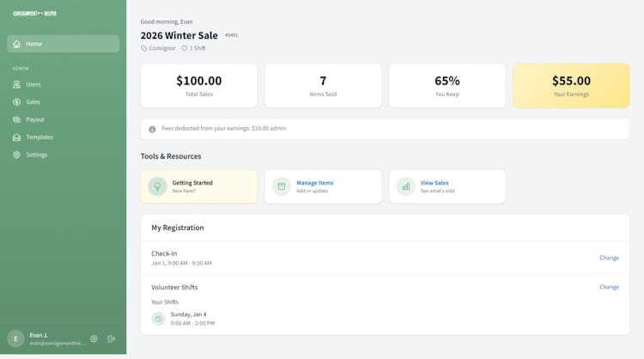Screen dimensions: 644x359
Task: Click the fees info icon
Action: pyautogui.click(x=152, y=129)
